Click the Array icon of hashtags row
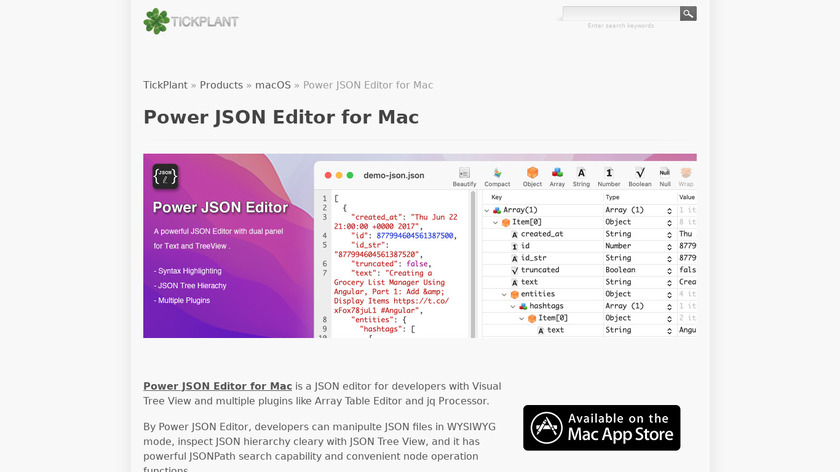This screenshot has height=472, width=840. coord(523,306)
